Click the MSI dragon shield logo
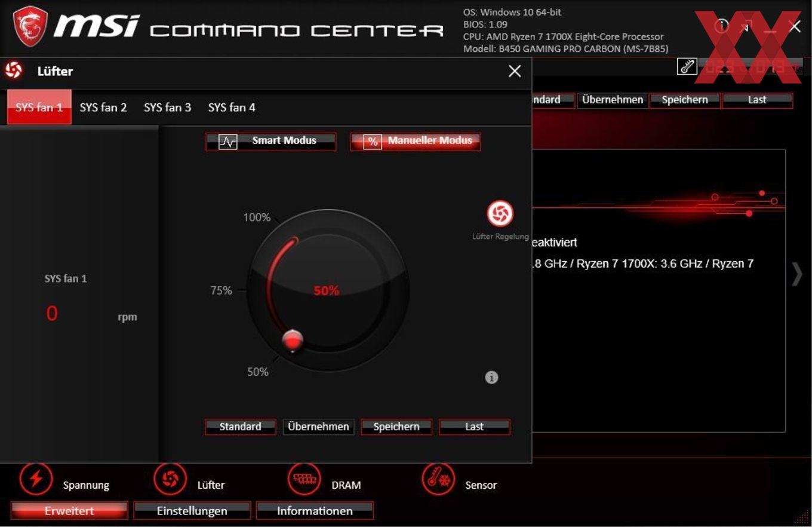The height and width of the screenshot is (527, 812). (x=30, y=27)
